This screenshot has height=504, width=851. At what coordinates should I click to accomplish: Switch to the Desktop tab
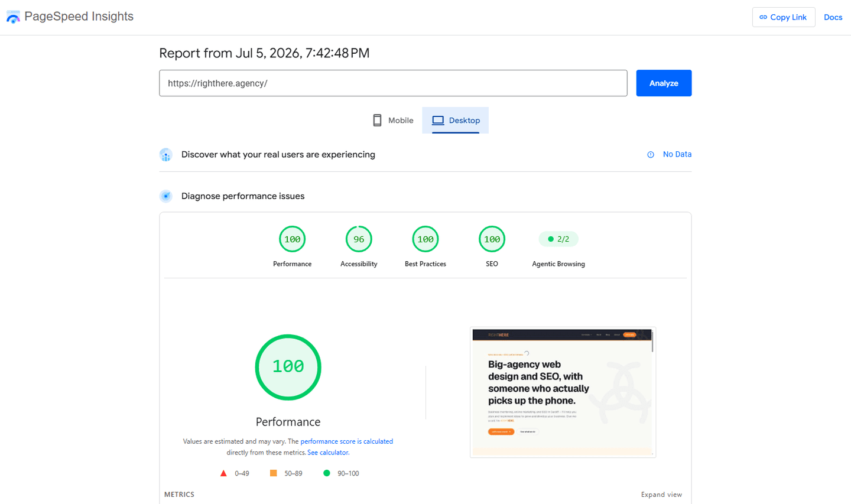coord(455,121)
